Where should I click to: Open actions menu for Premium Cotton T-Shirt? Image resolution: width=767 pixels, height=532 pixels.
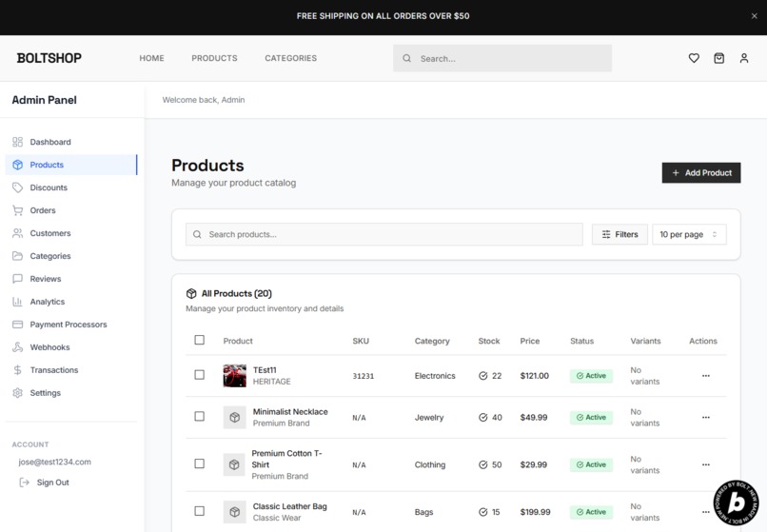click(x=706, y=464)
